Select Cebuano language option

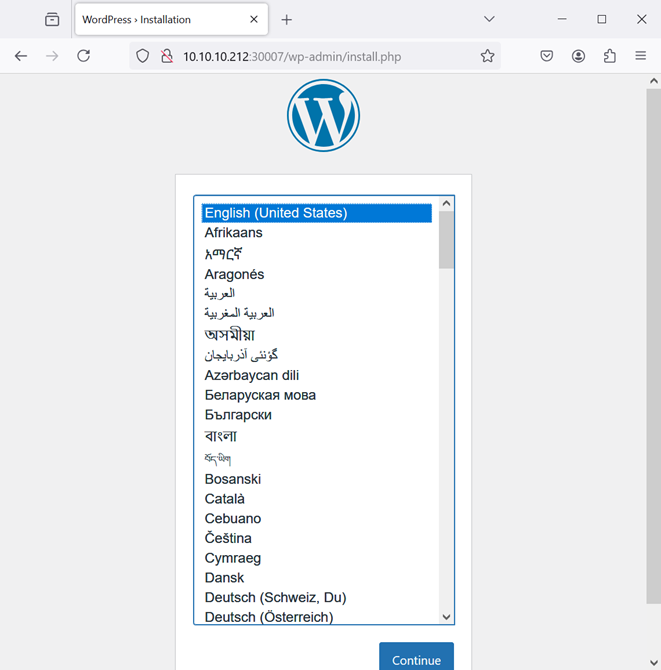click(x=317, y=519)
